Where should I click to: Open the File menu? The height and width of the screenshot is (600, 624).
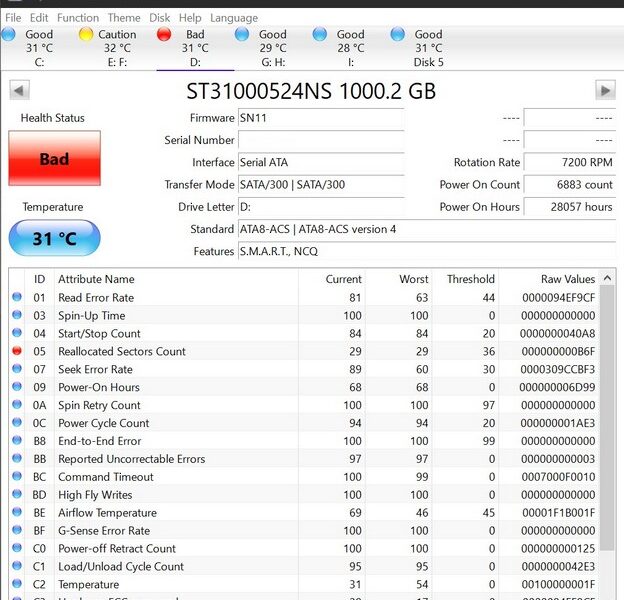13,18
